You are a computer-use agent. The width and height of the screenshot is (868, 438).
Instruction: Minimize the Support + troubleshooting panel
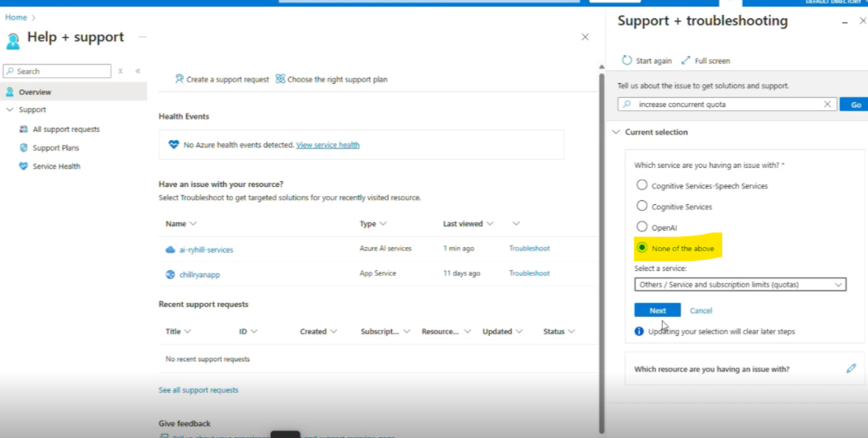845,23
